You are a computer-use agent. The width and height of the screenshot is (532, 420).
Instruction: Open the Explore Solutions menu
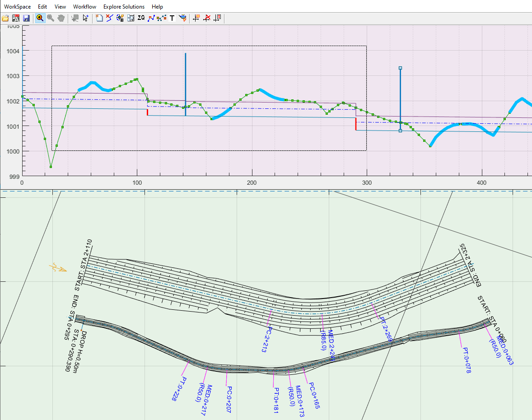point(124,7)
